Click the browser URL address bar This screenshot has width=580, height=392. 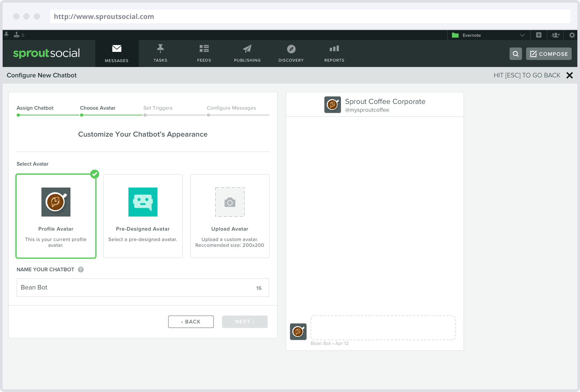(x=310, y=16)
